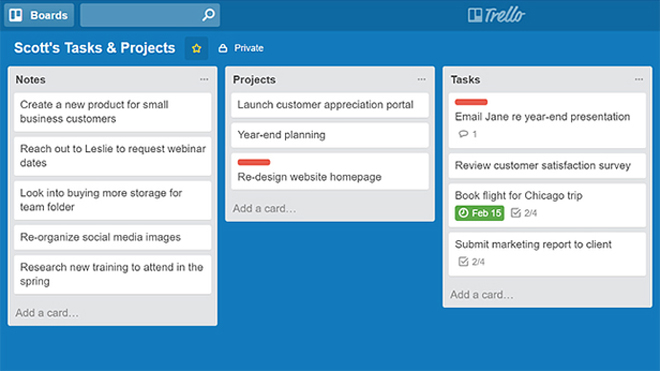Click red label on Re-design website homepage card

pos(254,162)
